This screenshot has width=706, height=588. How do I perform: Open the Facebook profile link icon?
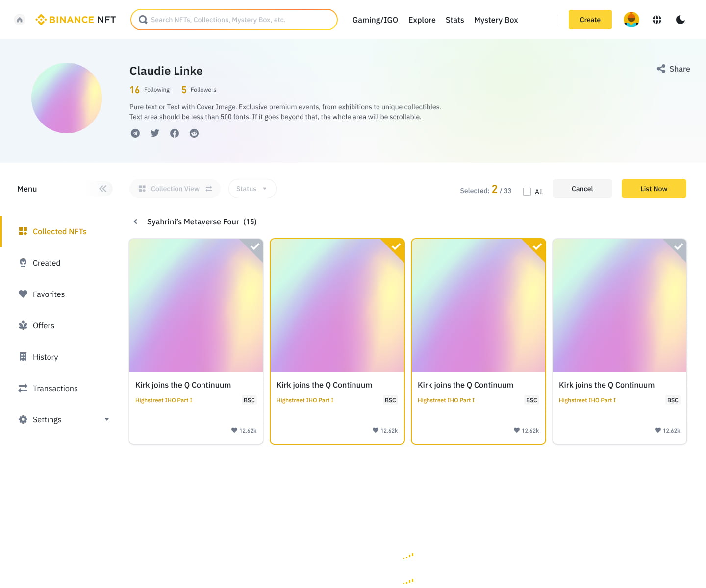(x=175, y=133)
